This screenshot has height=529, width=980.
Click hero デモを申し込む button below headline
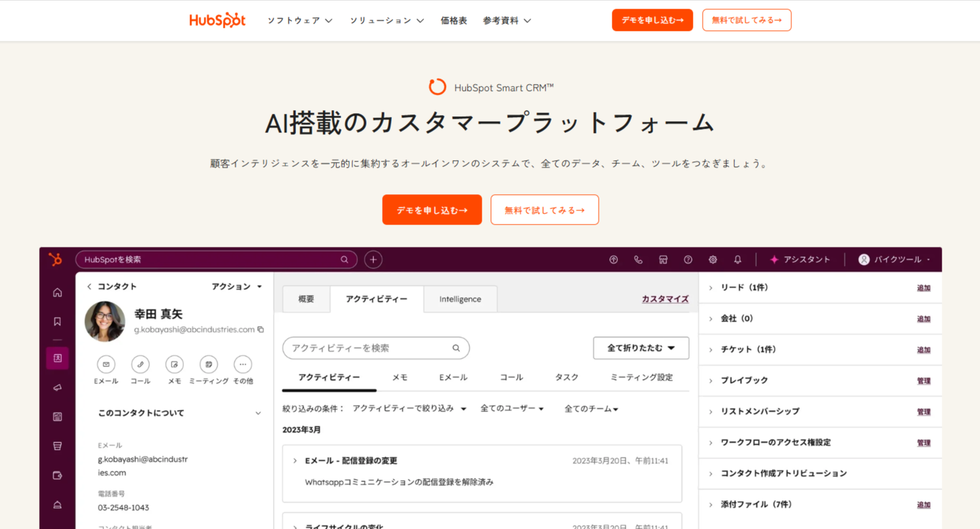point(432,210)
